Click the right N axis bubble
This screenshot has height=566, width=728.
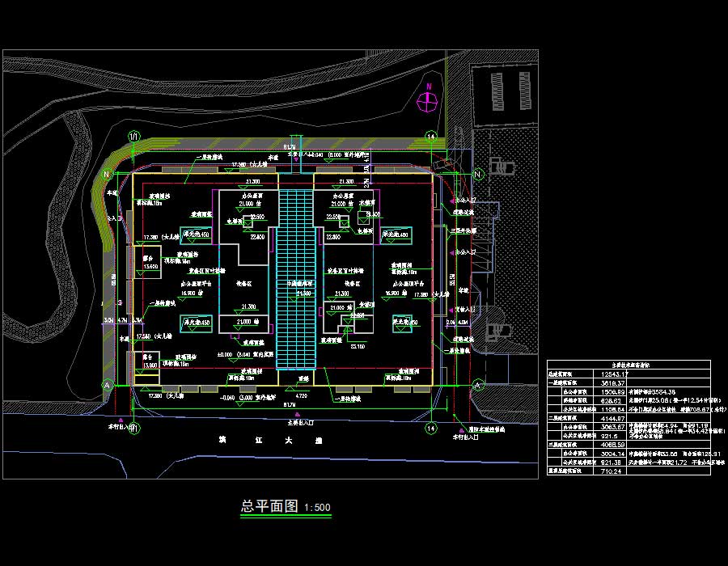point(477,174)
